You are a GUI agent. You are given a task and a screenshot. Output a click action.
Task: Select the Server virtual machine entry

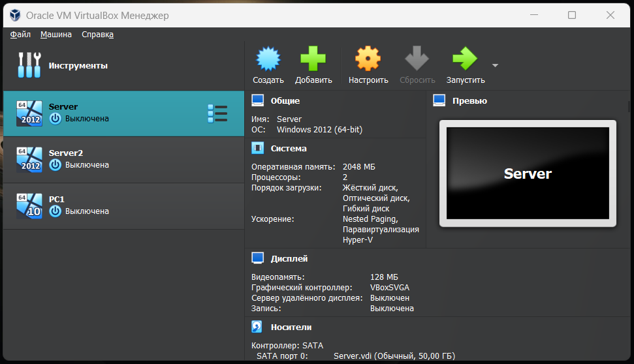point(123,114)
